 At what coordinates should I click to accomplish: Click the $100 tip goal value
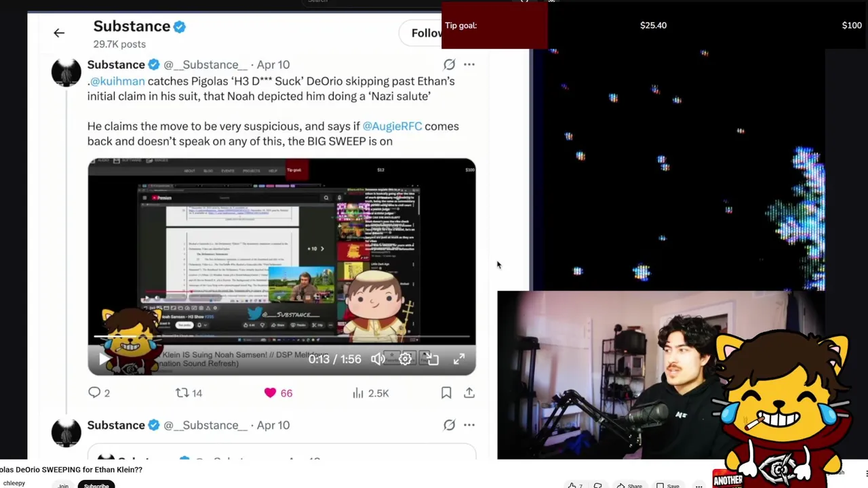(x=852, y=25)
